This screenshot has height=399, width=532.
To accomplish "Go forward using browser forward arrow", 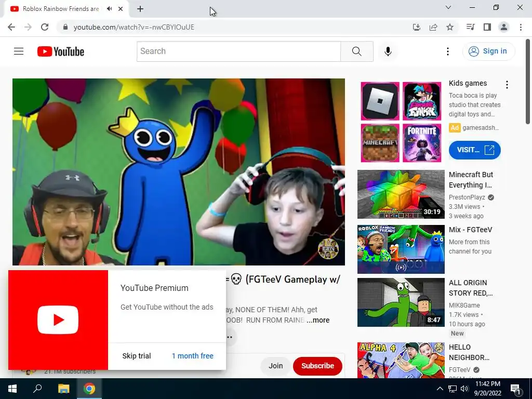I will pyautogui.click(x=28, y=27).
